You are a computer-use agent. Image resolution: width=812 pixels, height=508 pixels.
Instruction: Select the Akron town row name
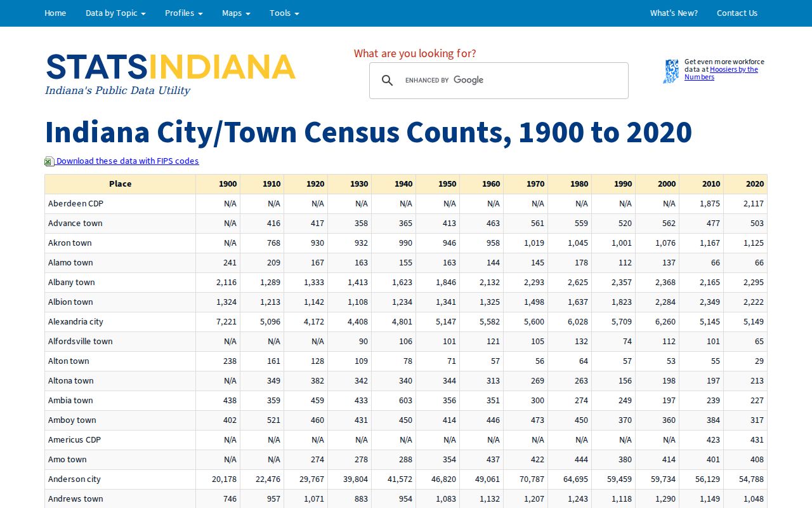[70, 243]
